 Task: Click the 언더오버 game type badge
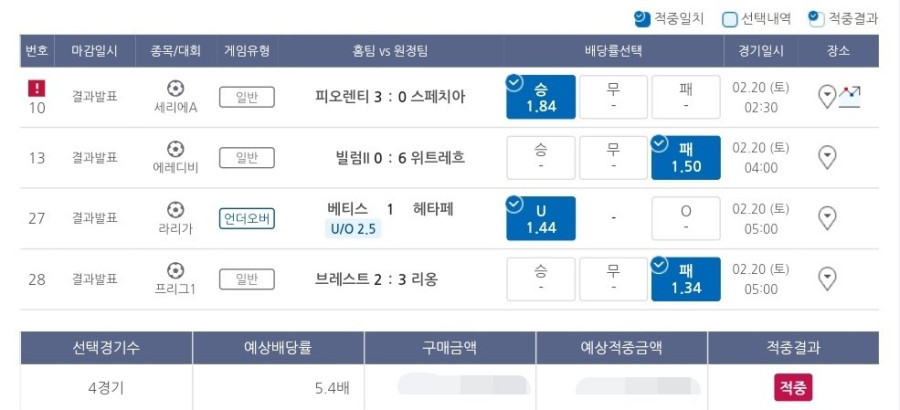point(247,219)
